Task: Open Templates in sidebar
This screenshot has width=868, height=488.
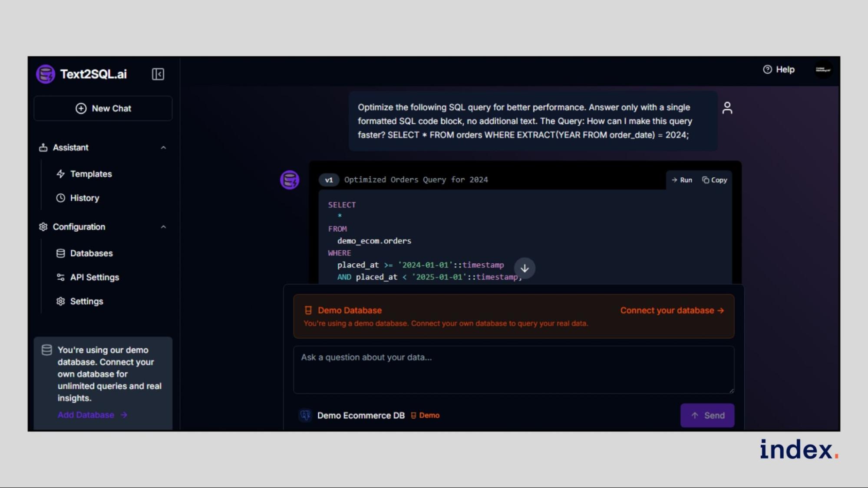Action: tap(91, 174)
